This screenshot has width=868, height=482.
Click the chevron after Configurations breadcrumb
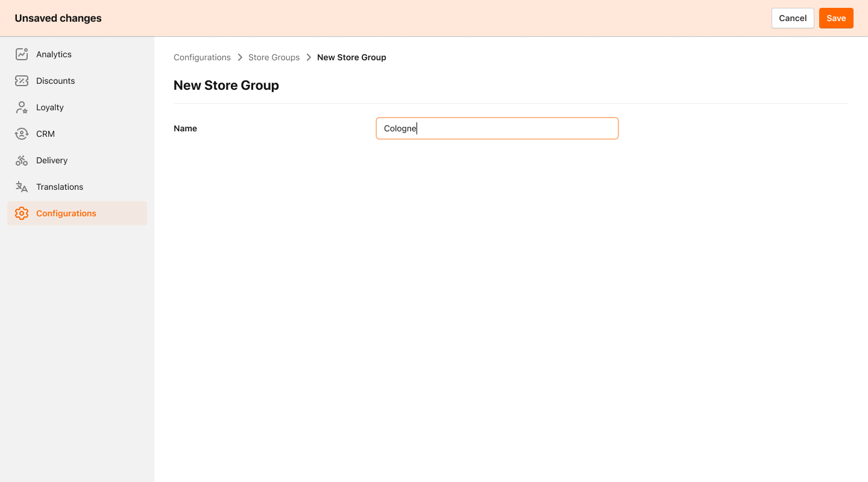(x=239, y=57)
